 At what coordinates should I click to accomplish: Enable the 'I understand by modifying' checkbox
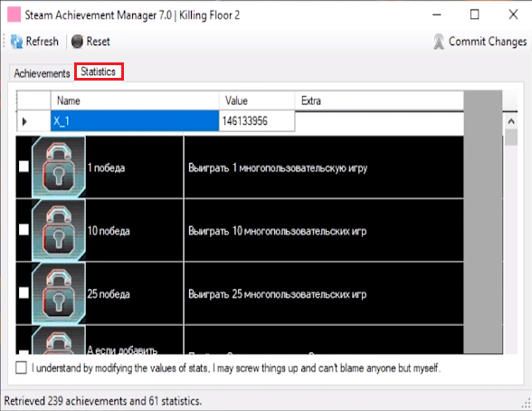(21, 368)
